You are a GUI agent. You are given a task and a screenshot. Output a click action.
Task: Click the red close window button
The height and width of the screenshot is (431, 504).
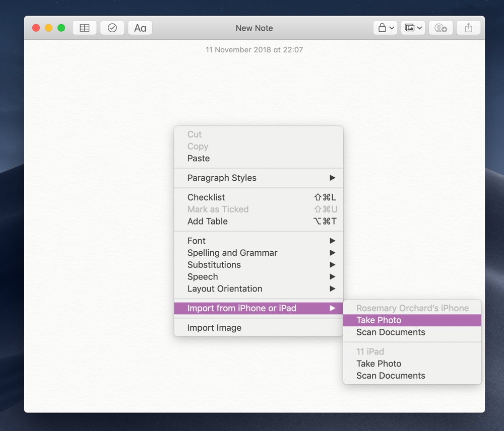tap(36, 28)
